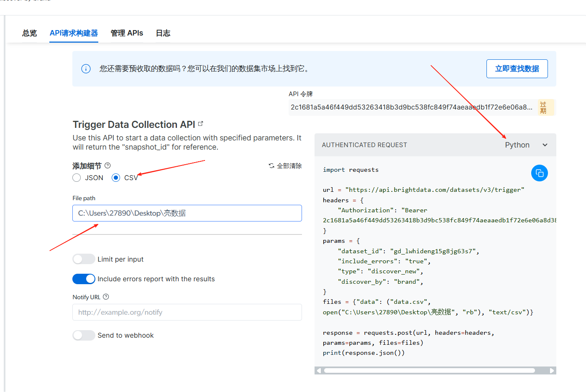Click the info icon in the banner
The height and width of the screenshot is (392, 586).
(x=86, y=69)
